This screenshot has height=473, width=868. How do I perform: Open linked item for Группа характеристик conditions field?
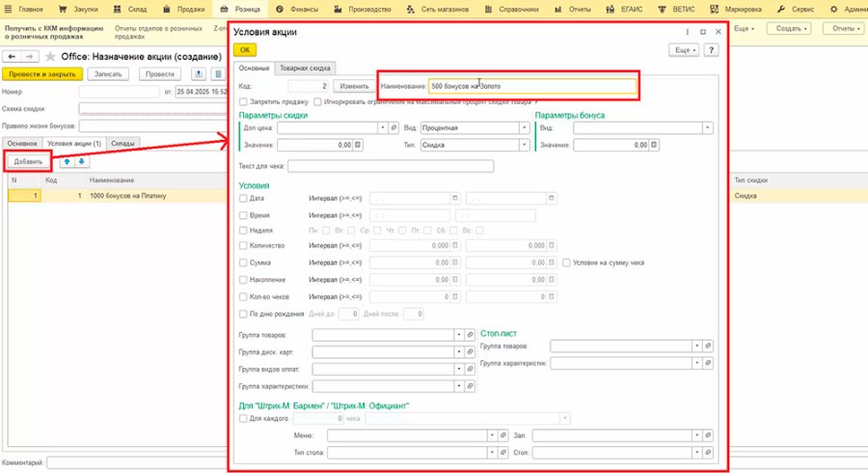click(x=470, y=386)
